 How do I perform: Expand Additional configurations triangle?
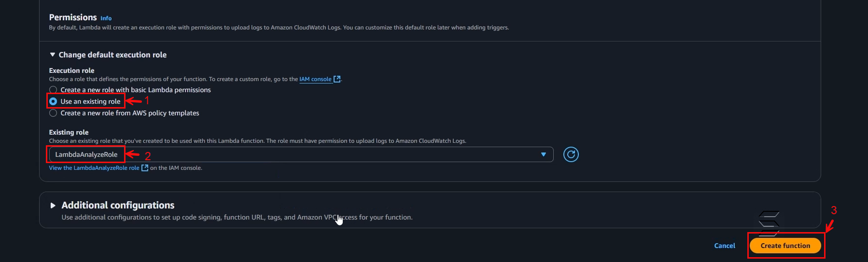(x=53, y=206)
